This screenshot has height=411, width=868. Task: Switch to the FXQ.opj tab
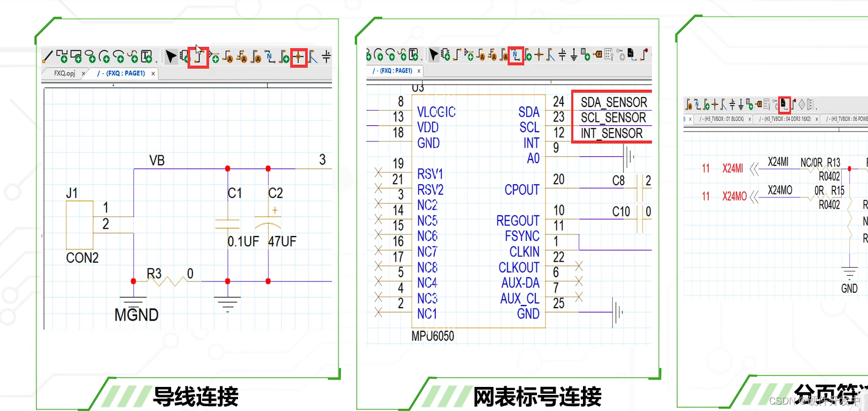click(64, 73)
